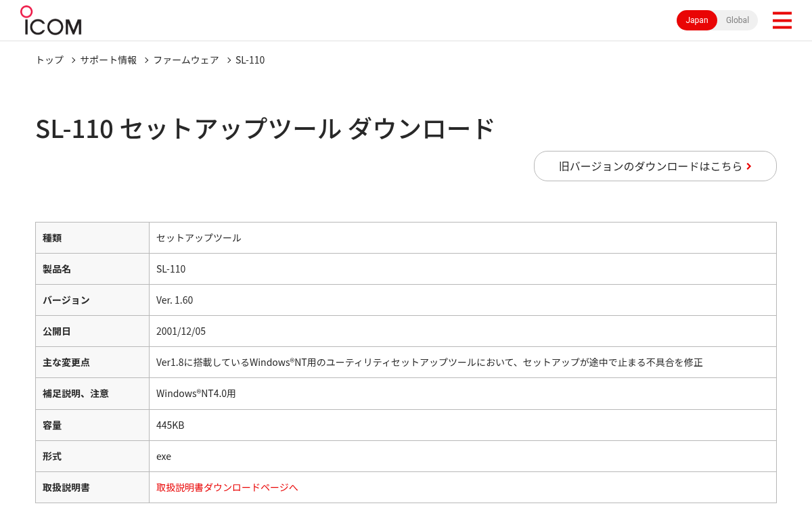
Task: Switch to the Global region option
Action: (738, 20)
